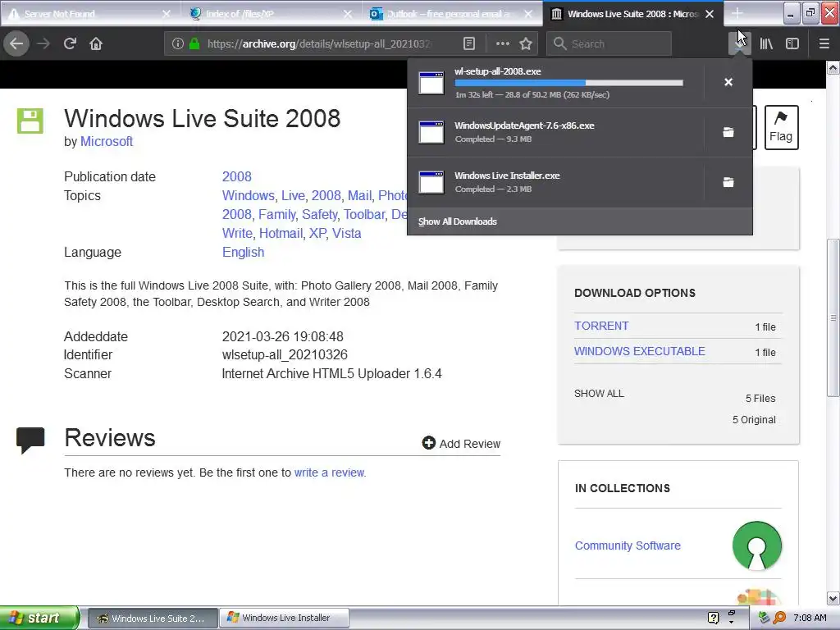The image size is (840, 630).
Task: Expand SHOW ALL download files
Action: pyautogui.click(x=599, y=393)
